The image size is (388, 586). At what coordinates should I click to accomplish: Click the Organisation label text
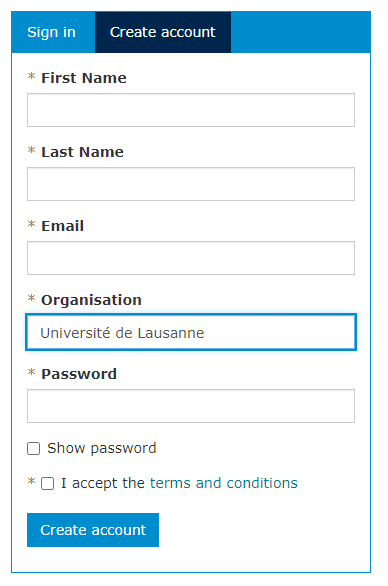(x=91, y=300)
